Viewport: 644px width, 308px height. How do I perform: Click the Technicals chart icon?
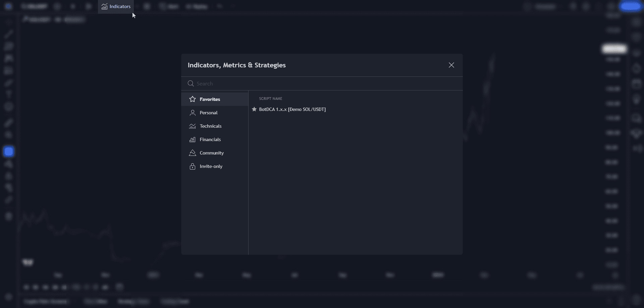[193, 126]
